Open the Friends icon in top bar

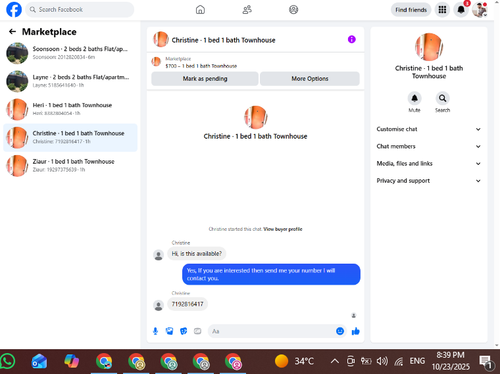[247, 10]
